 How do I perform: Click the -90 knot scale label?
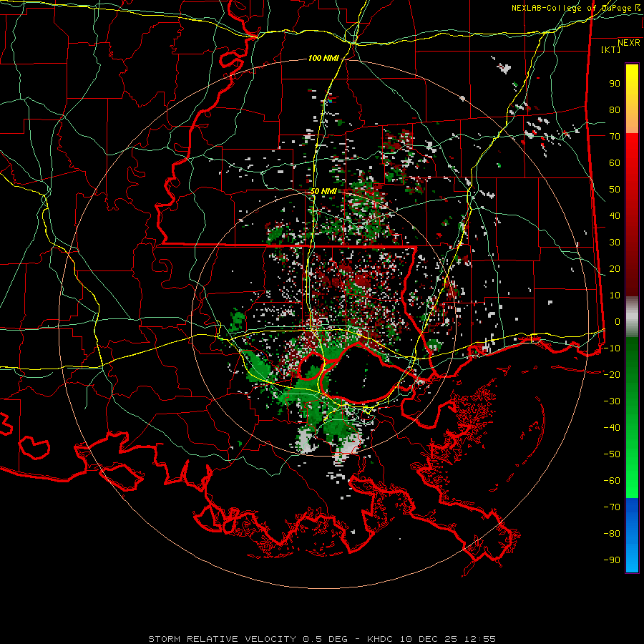612,560
